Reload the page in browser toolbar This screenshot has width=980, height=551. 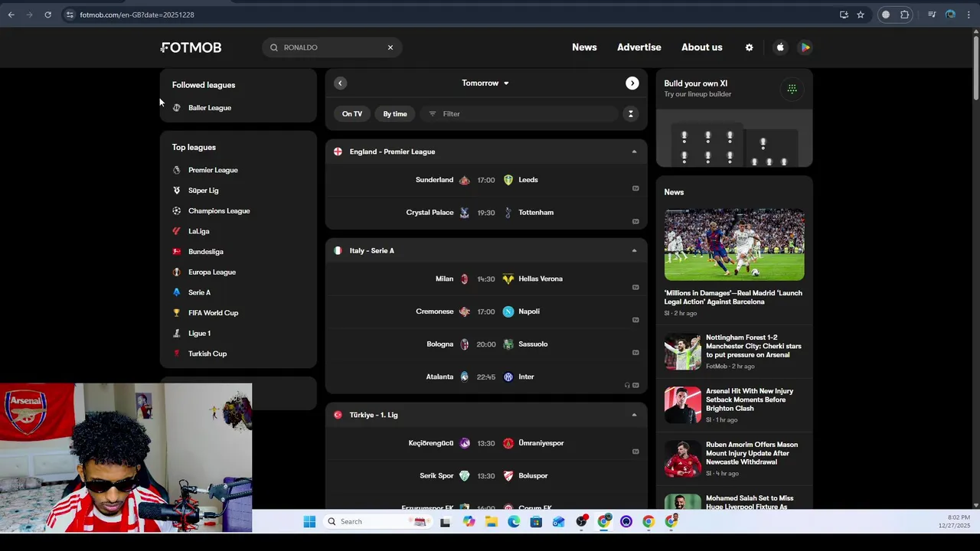tap(47, 15)
